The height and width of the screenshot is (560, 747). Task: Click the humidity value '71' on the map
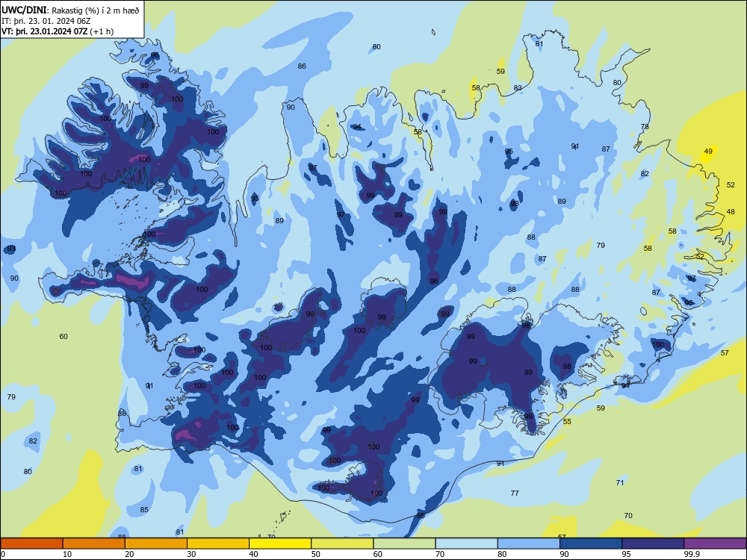click(620, 483)
